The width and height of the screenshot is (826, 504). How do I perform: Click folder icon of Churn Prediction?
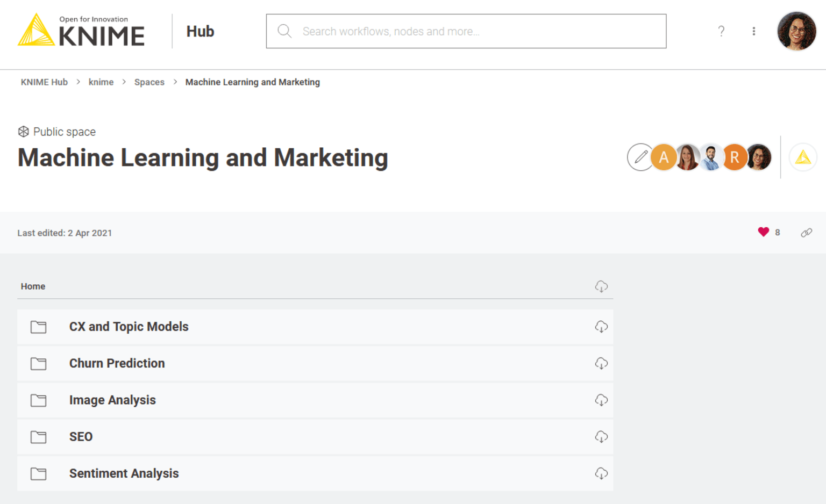38,364
